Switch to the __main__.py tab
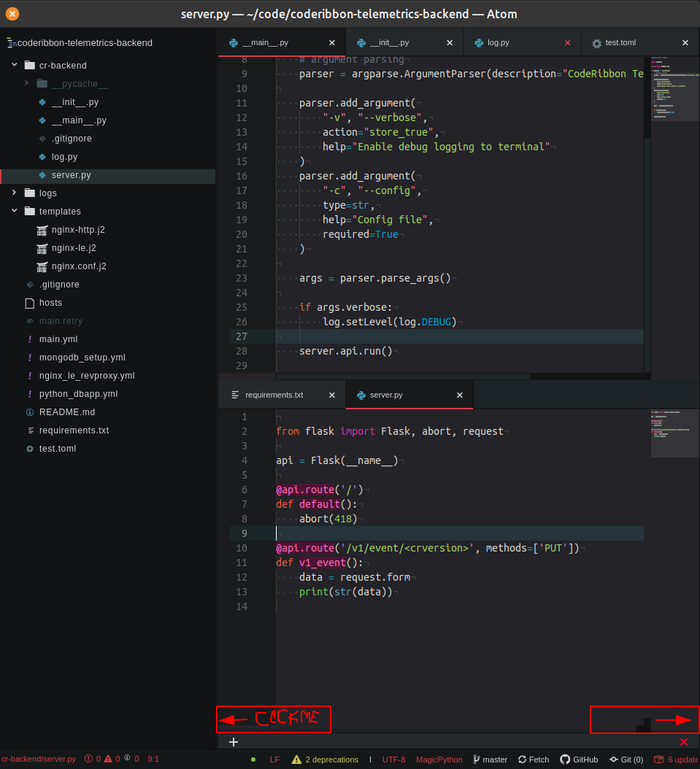The height and width of the screenshot is (769, 700). click(x=282, y=42)
